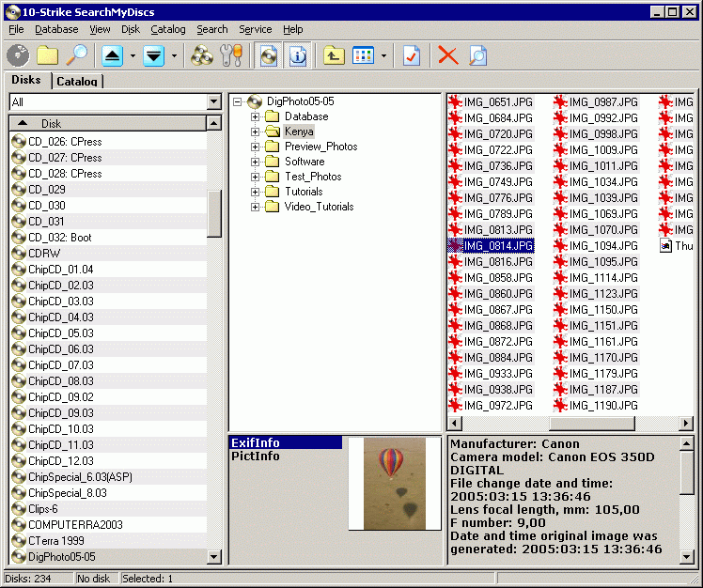This screenshot has width=703, height=588.
Task: Open search with the magnifying glass icon
Action: pyautogui.click(x=77, y=55)
